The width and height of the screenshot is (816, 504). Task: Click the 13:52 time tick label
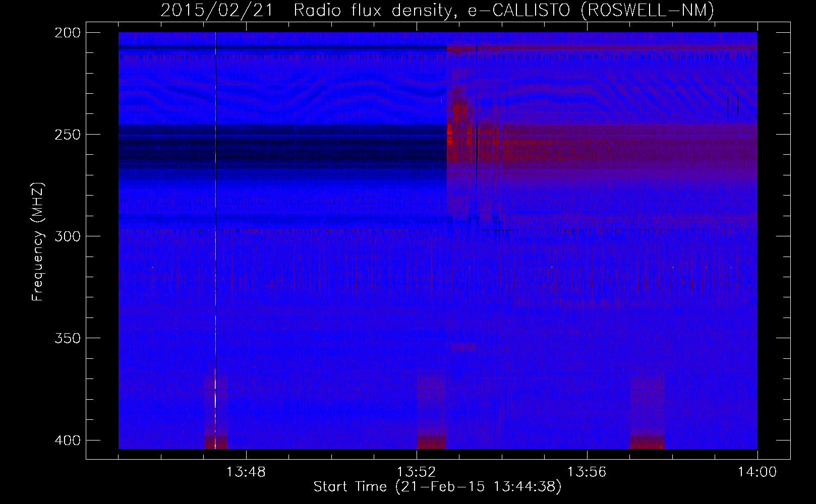416,472
